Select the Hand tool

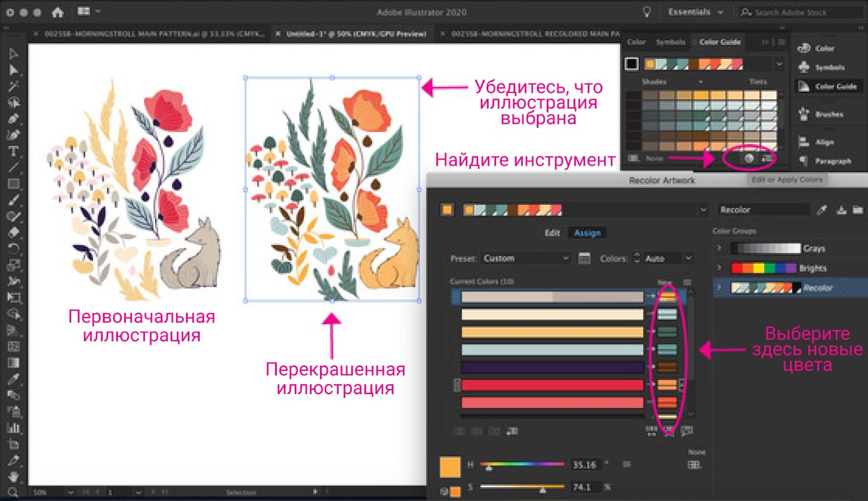point(14,477)
